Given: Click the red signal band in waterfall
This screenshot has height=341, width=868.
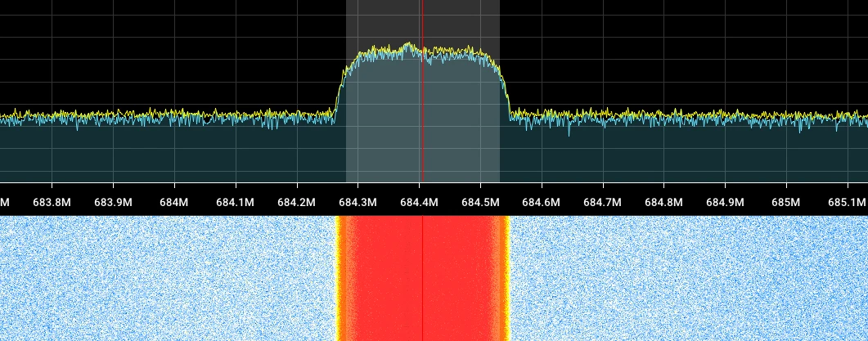Looking at the screenshot, I should point(422,279).
